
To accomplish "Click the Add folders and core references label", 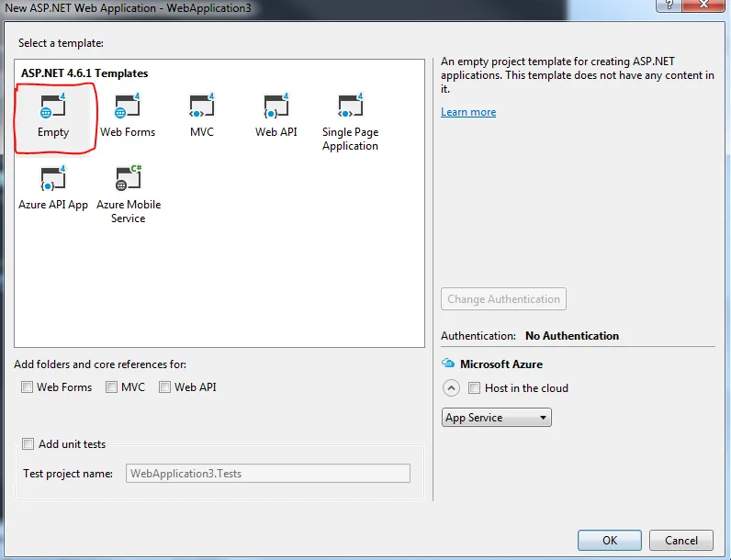I will click(100, 364).
